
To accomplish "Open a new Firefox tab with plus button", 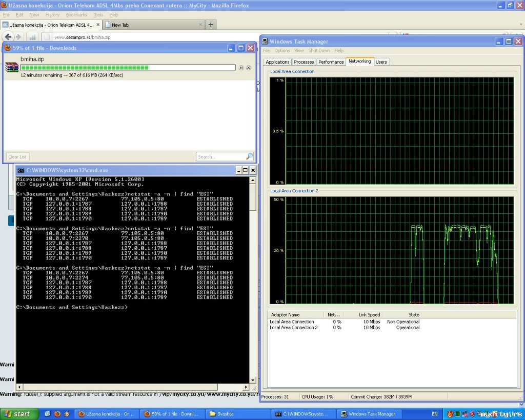I will [x=211, y=25].
